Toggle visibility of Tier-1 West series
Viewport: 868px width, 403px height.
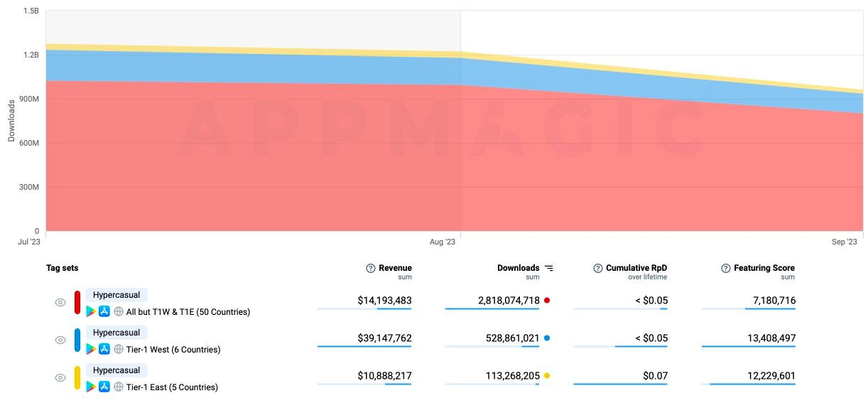(60, 340)
